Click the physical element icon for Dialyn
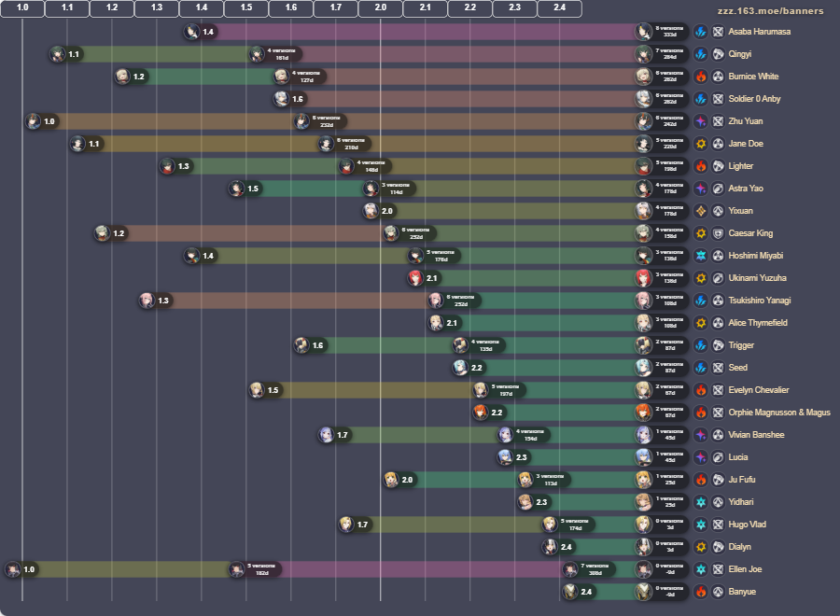This screenshot has height=616, width=840. (701, 547)
